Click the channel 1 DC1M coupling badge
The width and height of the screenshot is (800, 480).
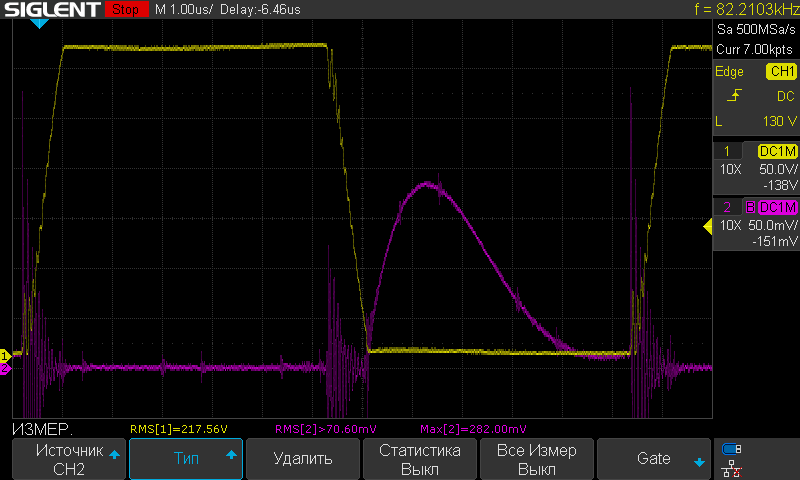[x=778, y=151]
